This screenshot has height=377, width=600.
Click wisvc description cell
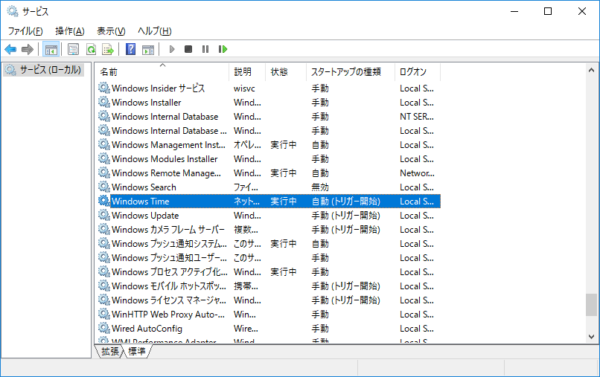(x=244, y=88)
